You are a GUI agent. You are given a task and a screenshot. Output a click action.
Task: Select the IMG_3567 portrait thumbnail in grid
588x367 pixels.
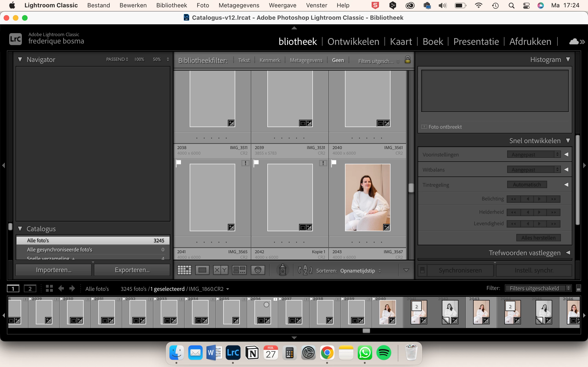tap(367, 197)
